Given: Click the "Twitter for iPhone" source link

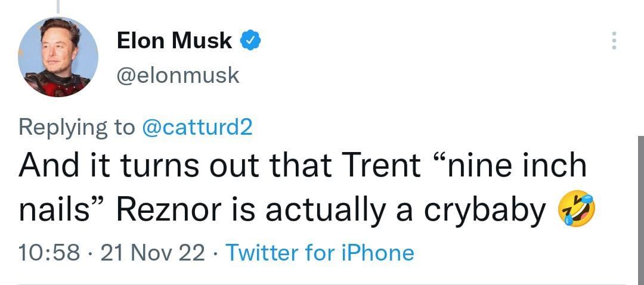Looking at the screenshot, I should pyautogui.click(x=319, y=253).
